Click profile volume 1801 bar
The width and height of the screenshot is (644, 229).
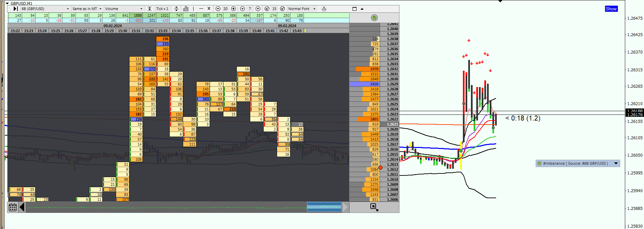369,119
